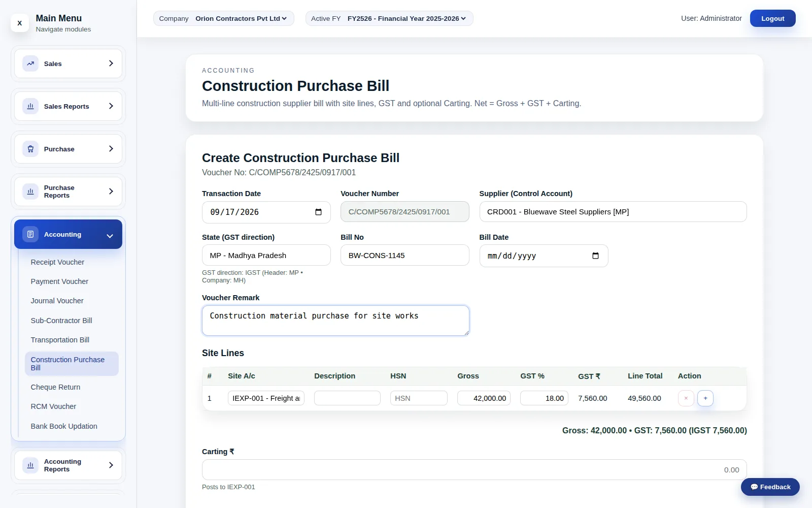Click the Purchase cart icon

pos(30,149)
